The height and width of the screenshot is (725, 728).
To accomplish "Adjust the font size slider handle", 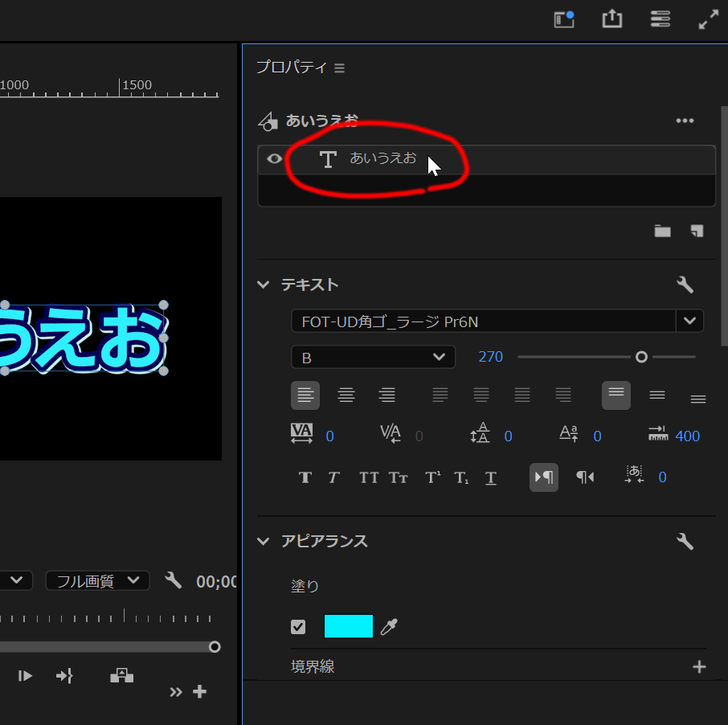I will pos(641,357).
